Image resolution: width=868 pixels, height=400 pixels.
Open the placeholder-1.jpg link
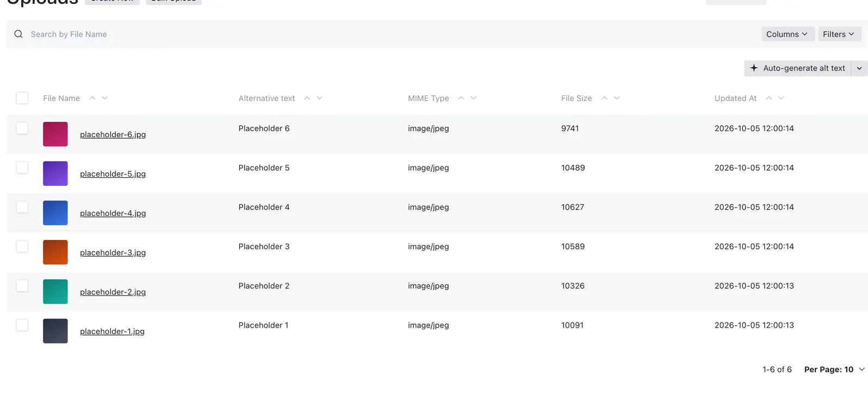pos(112,332)
